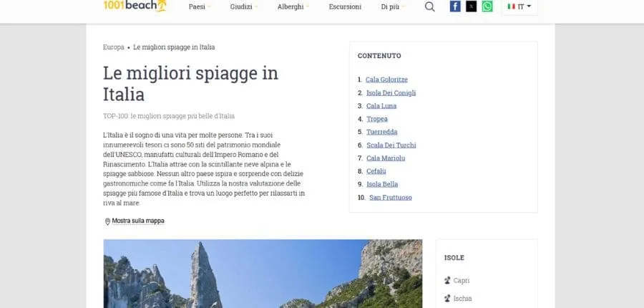Open the Cala Goloritze link
The width and height of the screenshot is (644, 308).
(x=386, y=80)
